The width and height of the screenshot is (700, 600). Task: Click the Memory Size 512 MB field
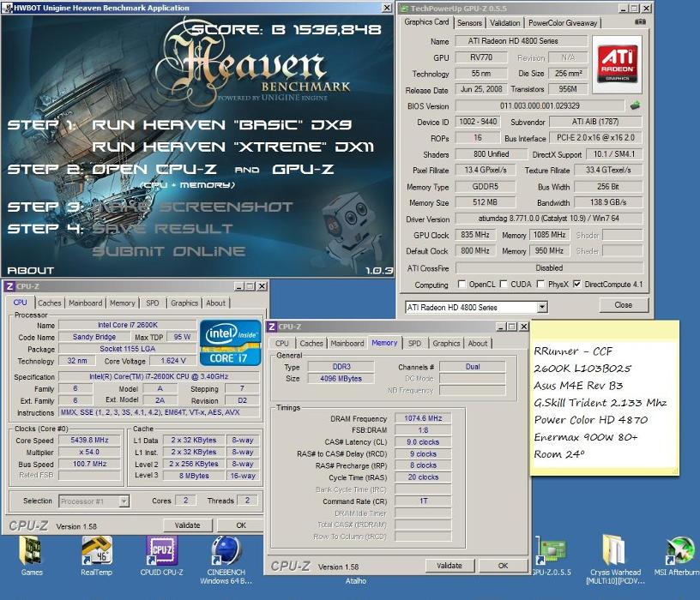485,202
